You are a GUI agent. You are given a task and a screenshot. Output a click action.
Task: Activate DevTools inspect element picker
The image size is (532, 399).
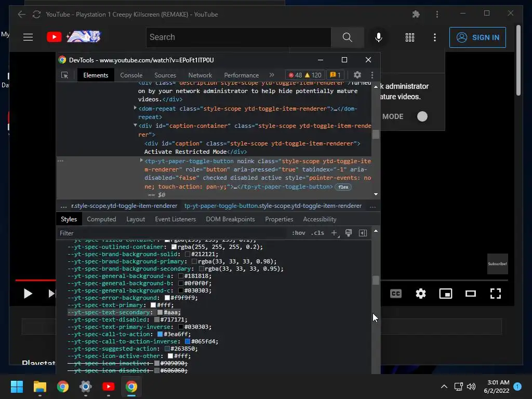[64, 75]
